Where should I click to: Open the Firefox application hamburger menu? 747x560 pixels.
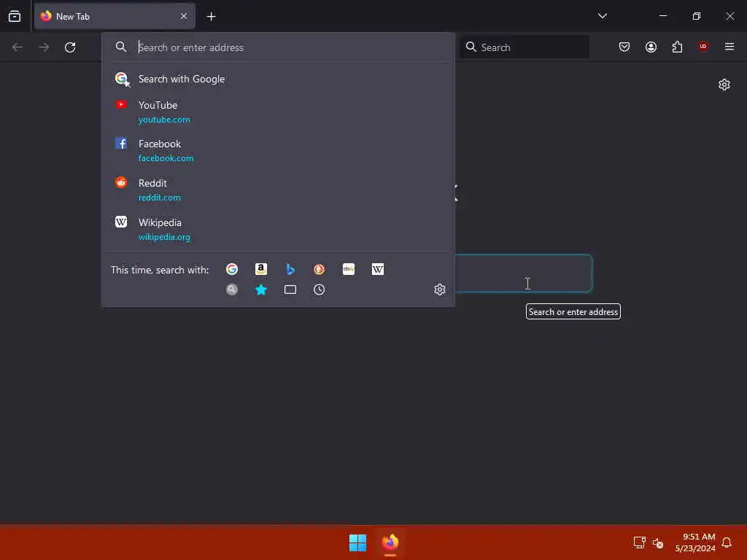point(729,47)
